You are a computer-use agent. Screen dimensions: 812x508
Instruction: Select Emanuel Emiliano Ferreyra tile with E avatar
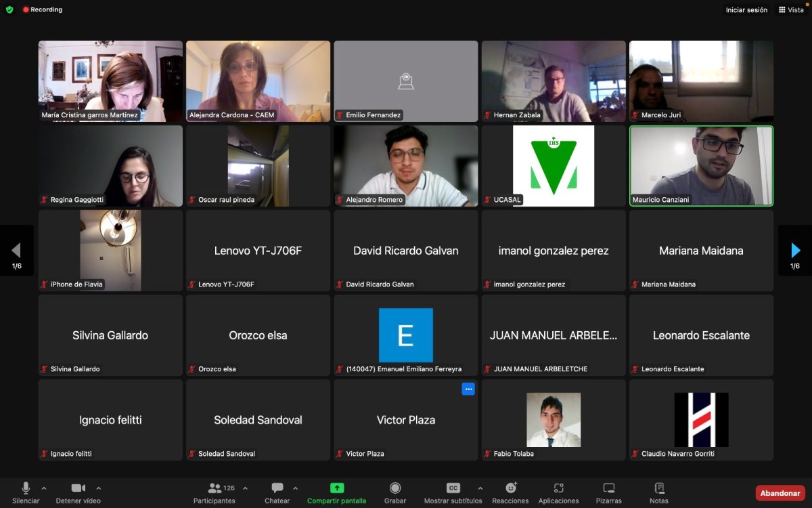pyautogui.click(x=406, y=335)
